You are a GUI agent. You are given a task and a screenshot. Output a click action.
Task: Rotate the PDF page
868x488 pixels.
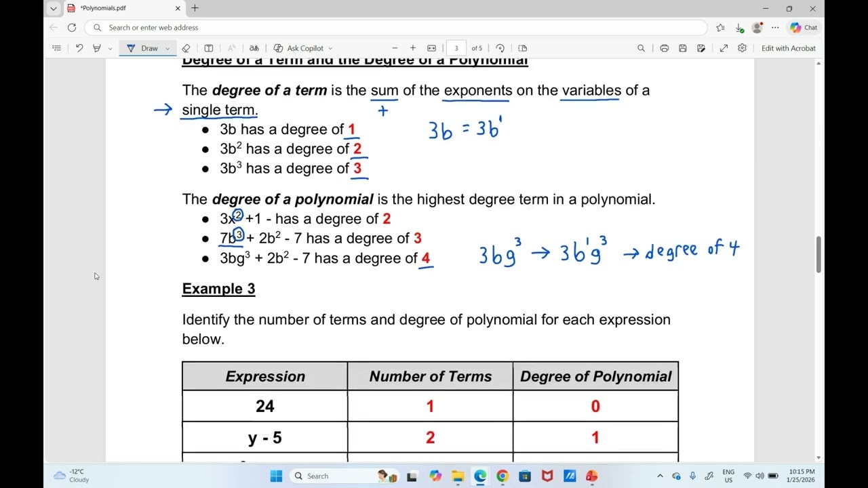(500, 48)
